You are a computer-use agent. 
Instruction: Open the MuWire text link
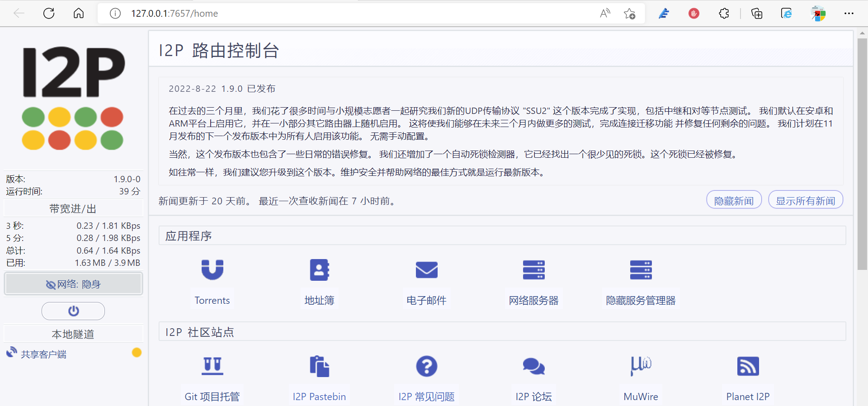click(x=641, y=397)
